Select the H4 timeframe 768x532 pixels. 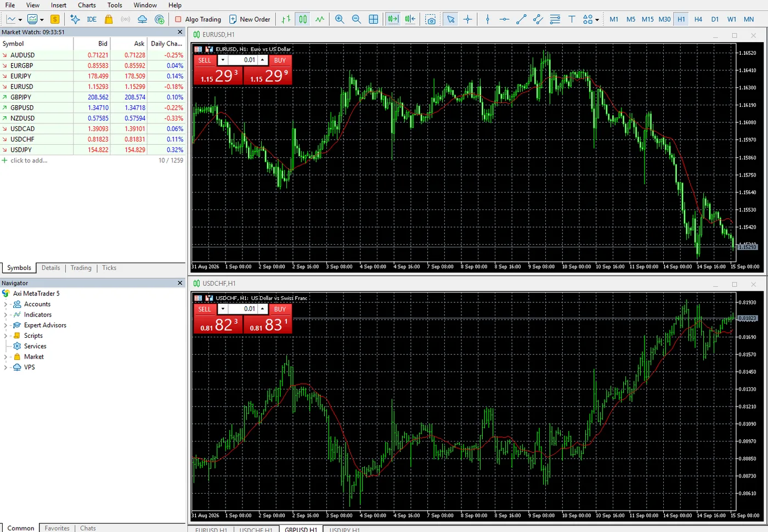pos(698,19)
